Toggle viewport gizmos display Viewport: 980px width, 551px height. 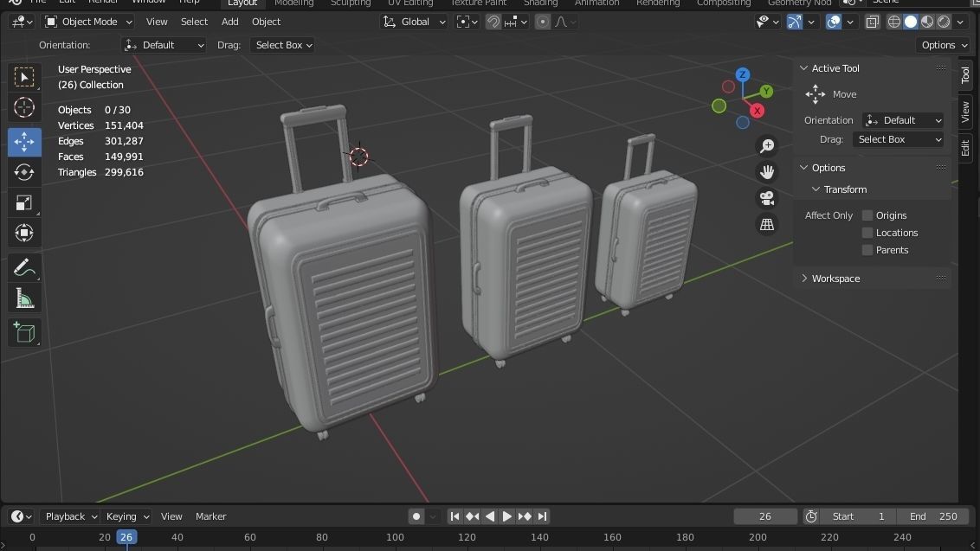(x=795, y=22)
